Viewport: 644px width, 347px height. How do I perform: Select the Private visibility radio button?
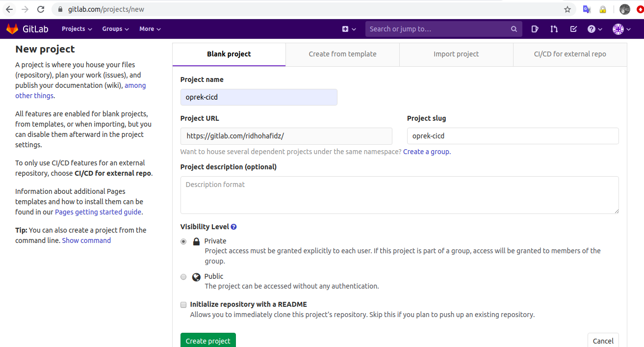(183, 241)
